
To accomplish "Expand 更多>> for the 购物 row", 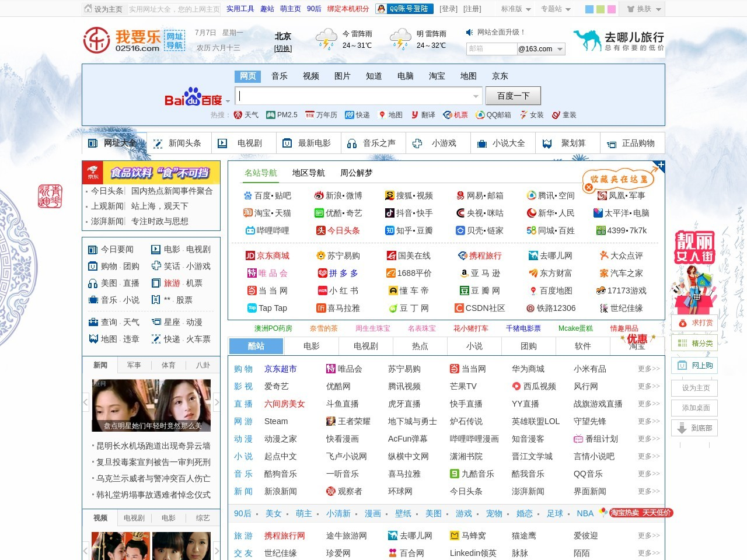I will tap(648, 369).
